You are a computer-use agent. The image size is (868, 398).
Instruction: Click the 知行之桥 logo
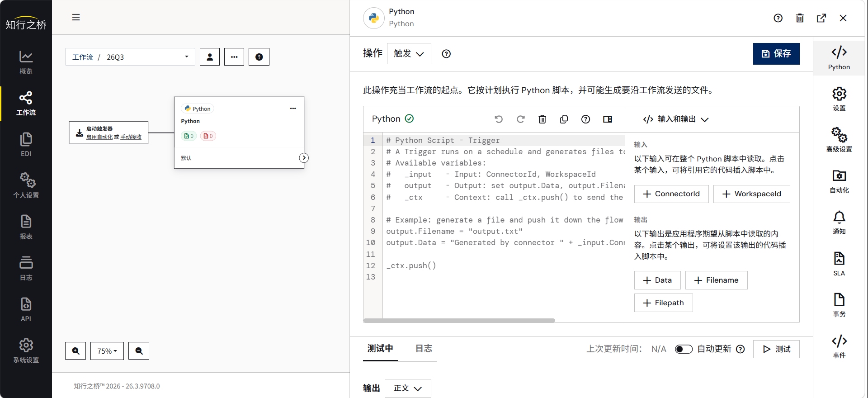click(26, 23)
